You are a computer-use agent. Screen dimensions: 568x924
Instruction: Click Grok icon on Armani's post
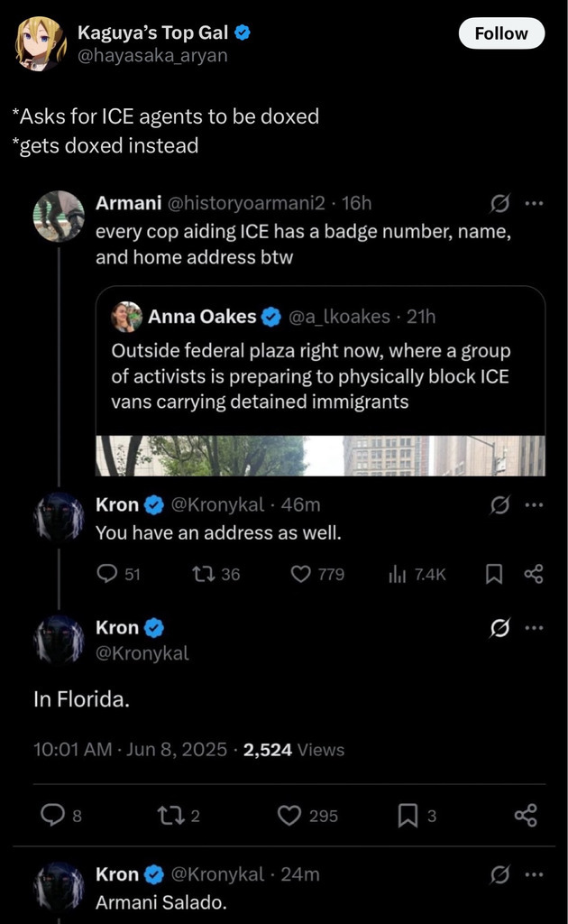coord(499,203)
